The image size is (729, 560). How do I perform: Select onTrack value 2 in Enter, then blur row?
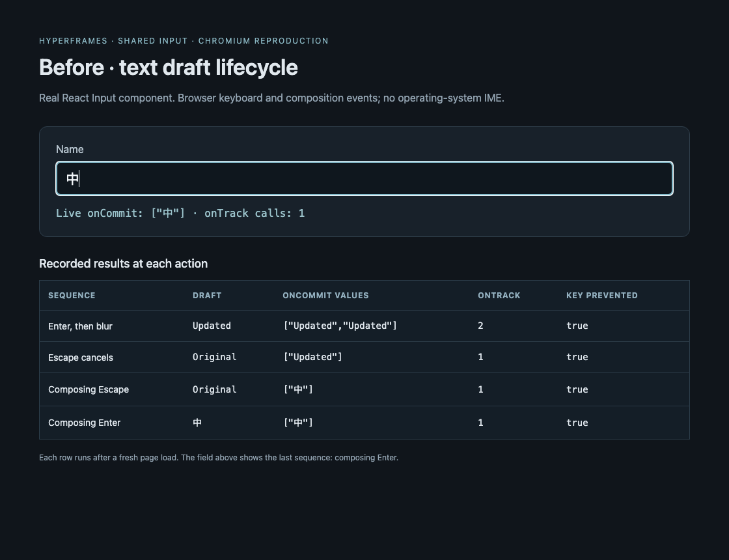[x=481, y=326]
